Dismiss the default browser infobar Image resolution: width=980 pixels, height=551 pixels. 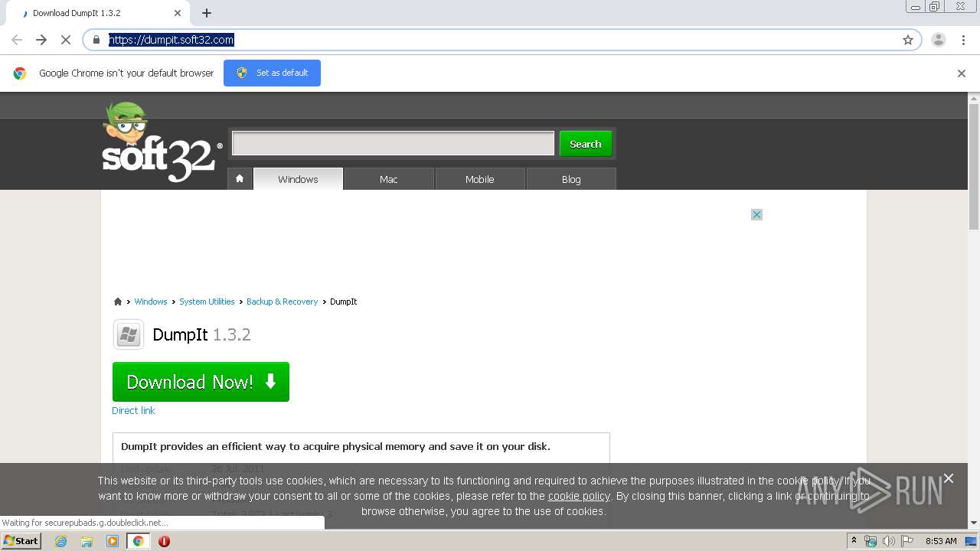(x=962, y=73)
